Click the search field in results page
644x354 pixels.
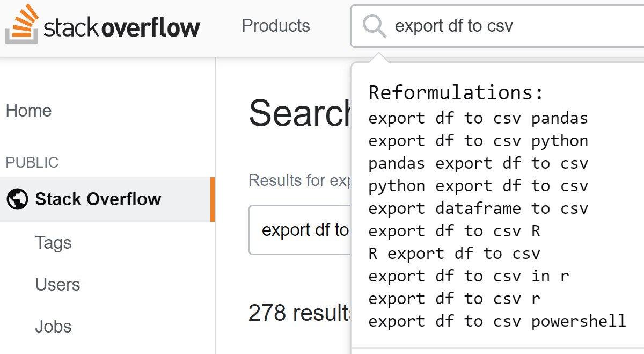301,230
